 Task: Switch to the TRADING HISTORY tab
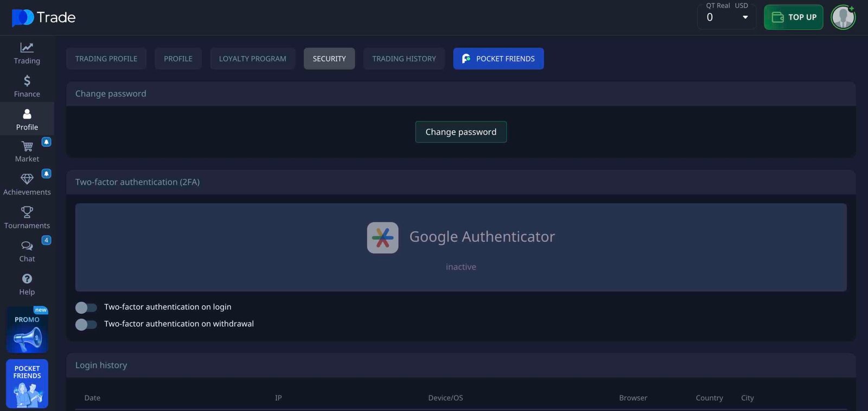pyautogui.click(x=404, y=59)
